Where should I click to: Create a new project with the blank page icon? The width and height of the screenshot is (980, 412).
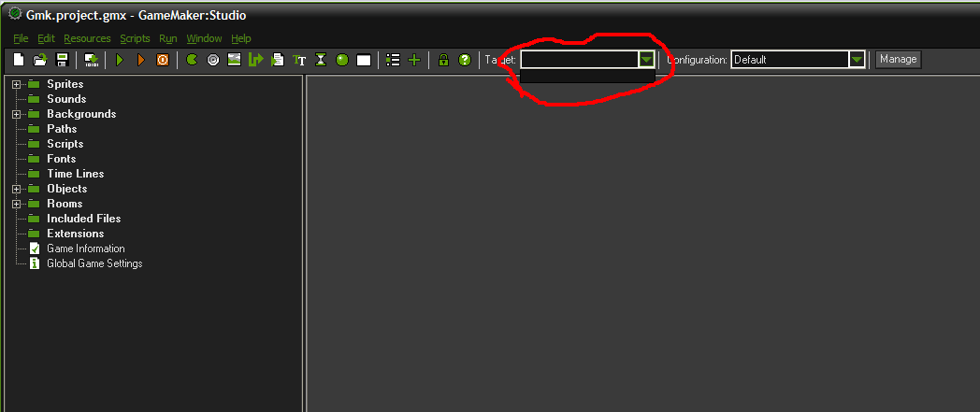[x=19, y=60]
